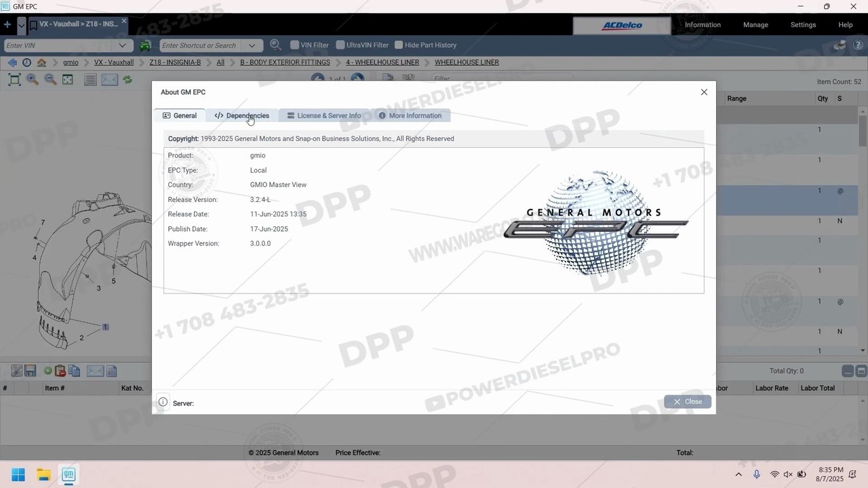
Task: Open the VIN history dropdown
Action: (x=123, y=45)
